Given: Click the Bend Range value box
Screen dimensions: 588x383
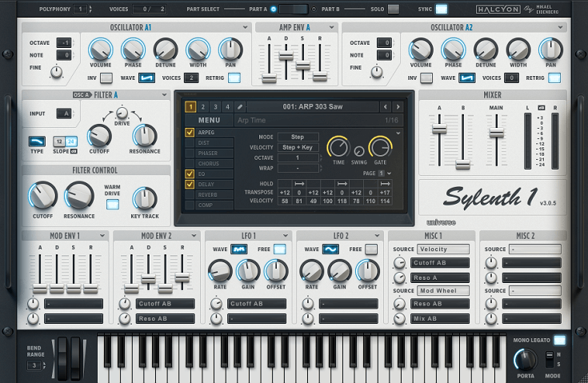Looking at the screenshot, I should [34, 365].
